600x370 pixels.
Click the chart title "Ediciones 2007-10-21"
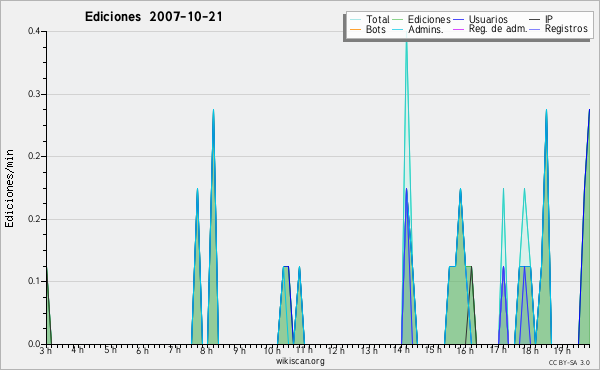[x=153, y=17]
